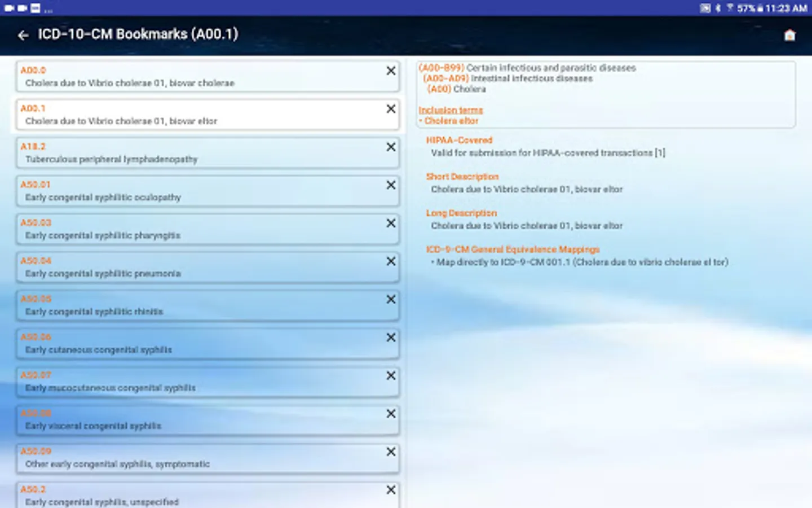
Task: Remove the A00.0 bookmark
Action: pyautogui.click(x=391, y=71)
